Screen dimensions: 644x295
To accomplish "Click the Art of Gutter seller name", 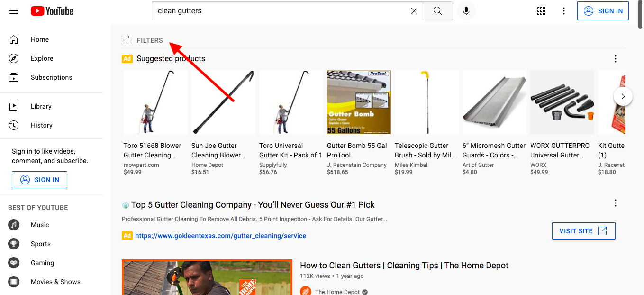I will (x=478, y=165).
